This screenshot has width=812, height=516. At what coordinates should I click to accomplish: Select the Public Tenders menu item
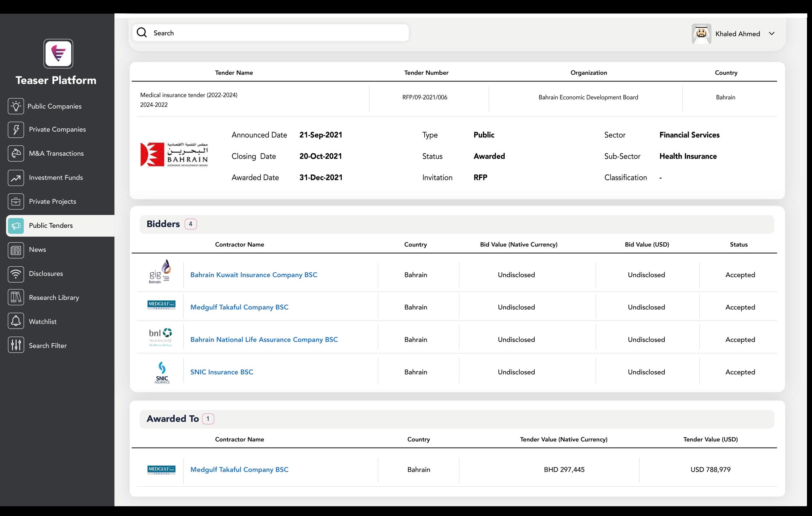[51, 226]
